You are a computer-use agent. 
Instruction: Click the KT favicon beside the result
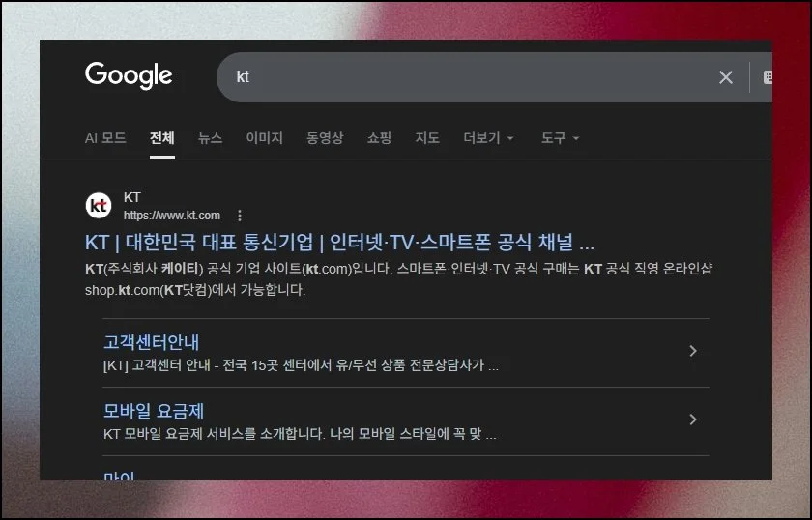[99, 206]
